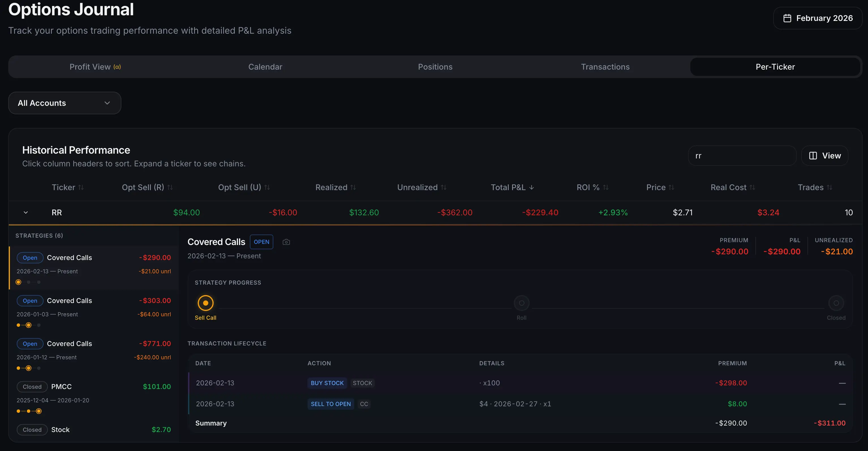This screenshot has height=451, width=868.
Task: Click the columns icon in the View button
Action: 813,156
